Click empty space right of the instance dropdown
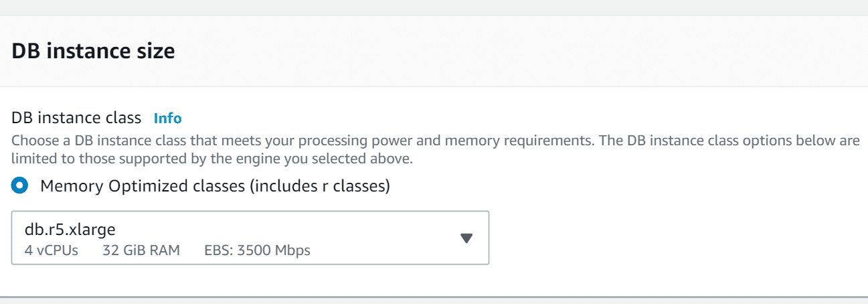Viewport: 868px width, 304px height. (x=669, y=238)
